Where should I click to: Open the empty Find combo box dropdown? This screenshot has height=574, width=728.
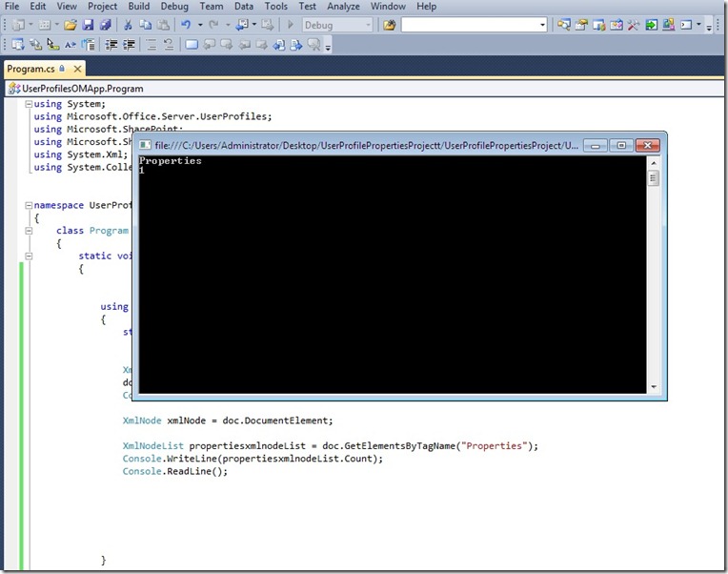pos(542,25)
